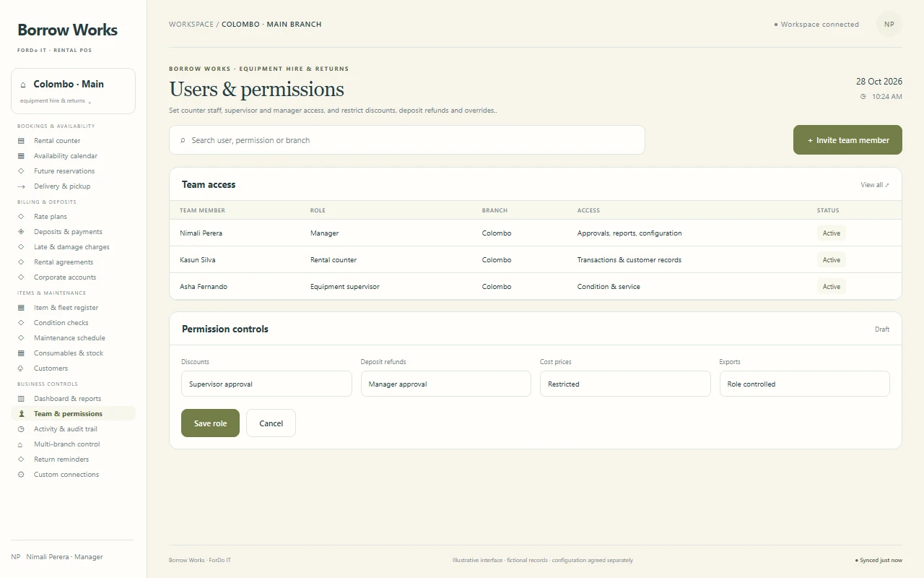Click the Deposits & payments icon
The width and height of the screenshot is (924, 578).
(x=21, y=232)
